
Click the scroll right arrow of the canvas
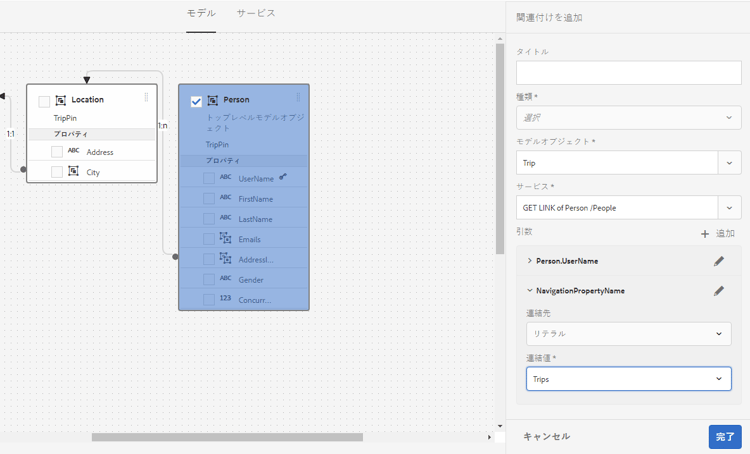[x=489, y=437]
